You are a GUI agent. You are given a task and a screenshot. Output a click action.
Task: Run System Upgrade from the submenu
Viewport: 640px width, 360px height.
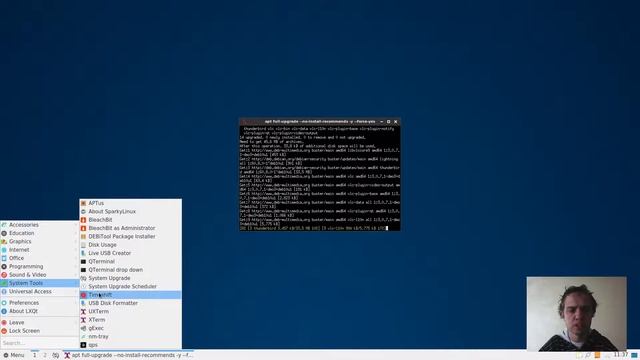point(131,278)
